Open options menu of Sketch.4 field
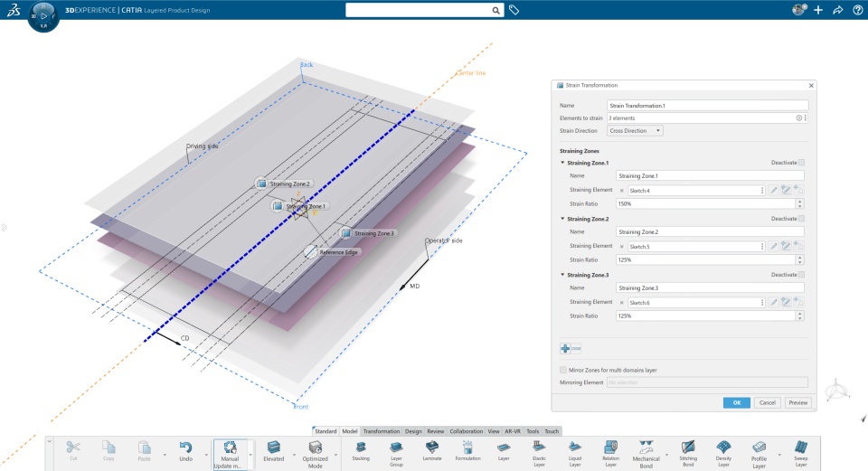The height and width of the screenshot is (471, 868). (762, 191)
